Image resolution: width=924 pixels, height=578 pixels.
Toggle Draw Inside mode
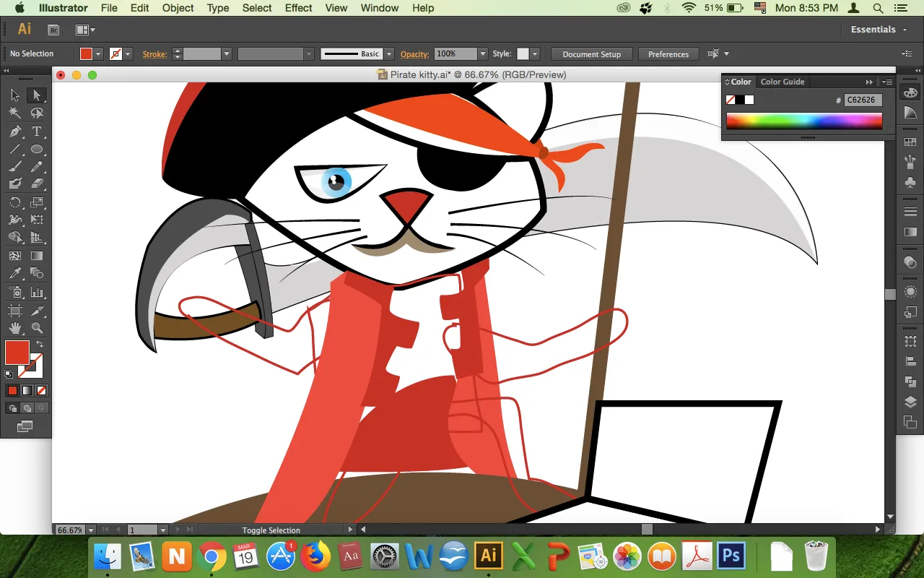point(41,408)
